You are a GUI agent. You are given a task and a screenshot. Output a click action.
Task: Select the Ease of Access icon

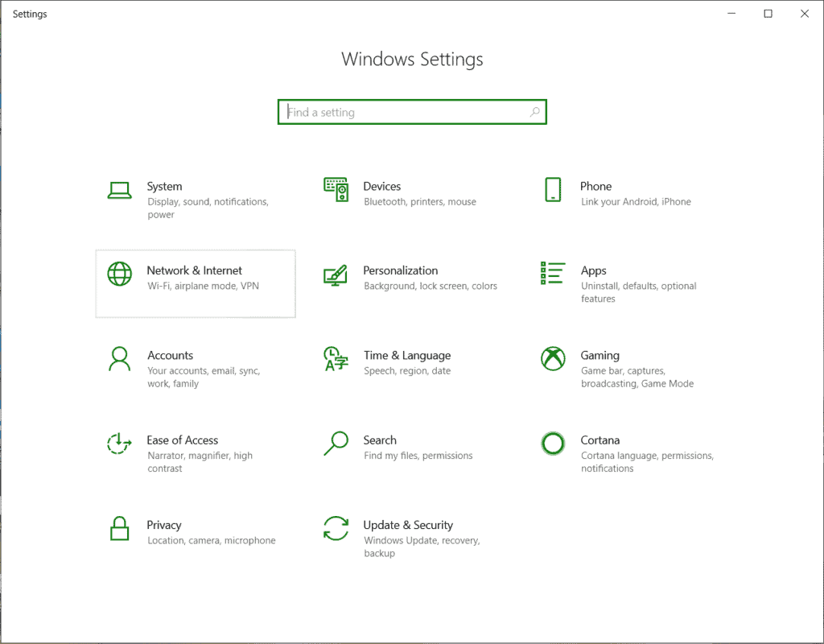119,444
